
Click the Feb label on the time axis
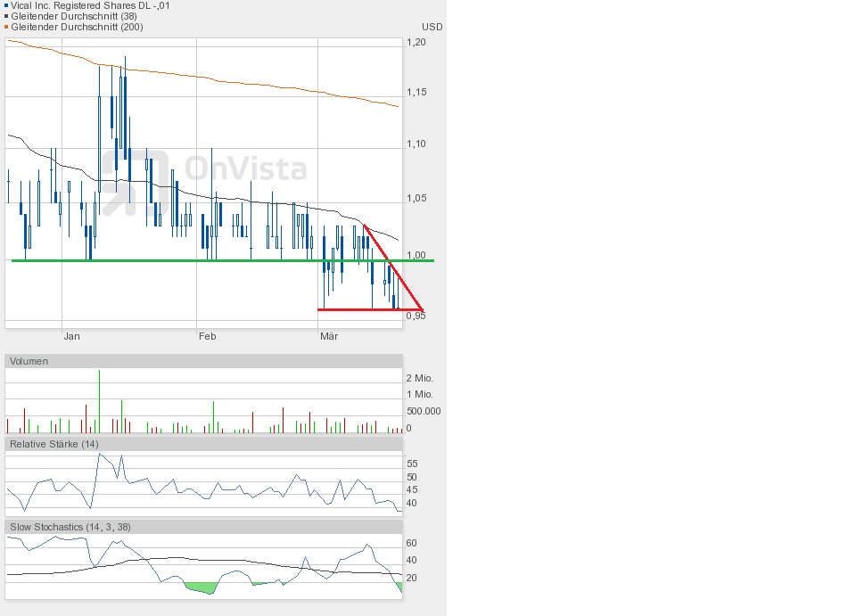pos(207,336)
